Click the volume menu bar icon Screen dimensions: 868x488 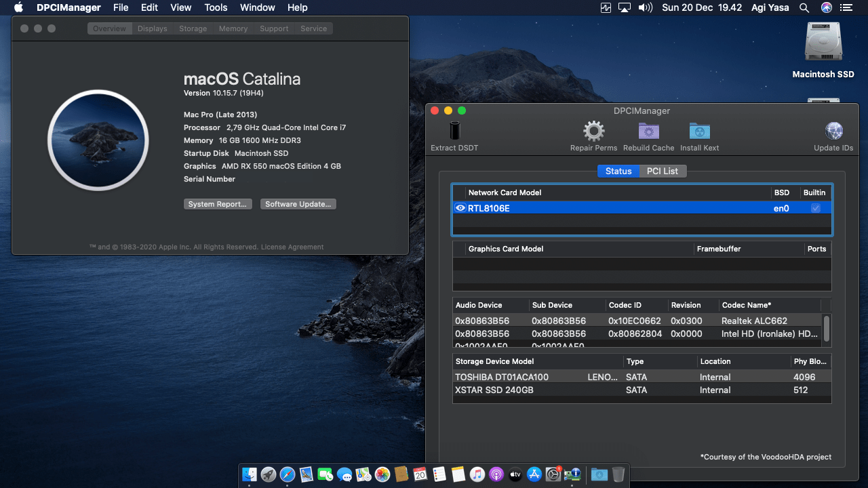coord(645,7)
